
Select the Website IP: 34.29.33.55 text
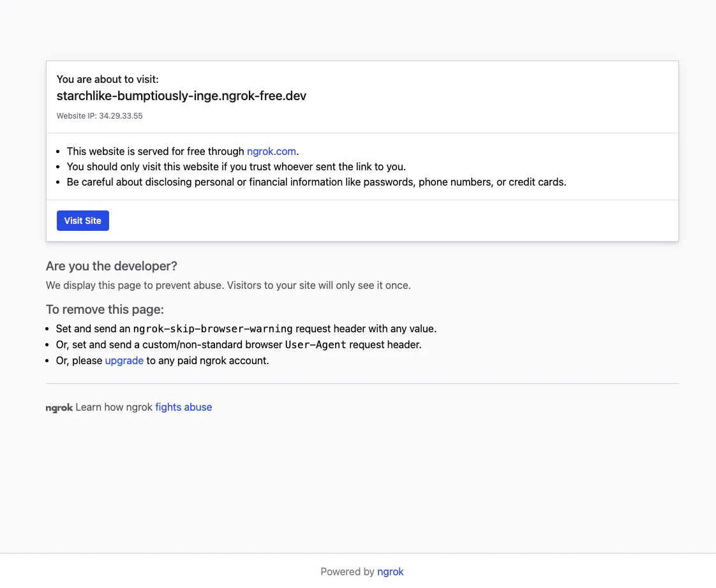tap(100, 116)
